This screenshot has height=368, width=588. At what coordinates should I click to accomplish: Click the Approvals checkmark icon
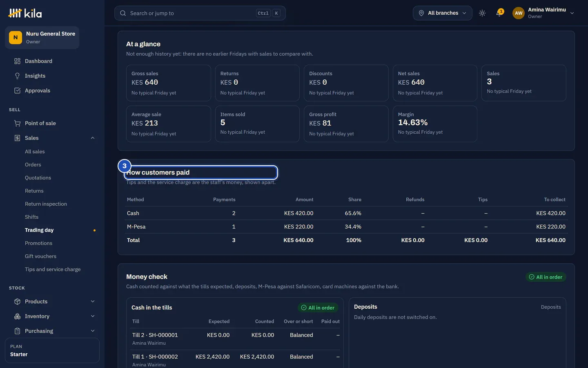[17, 91]
